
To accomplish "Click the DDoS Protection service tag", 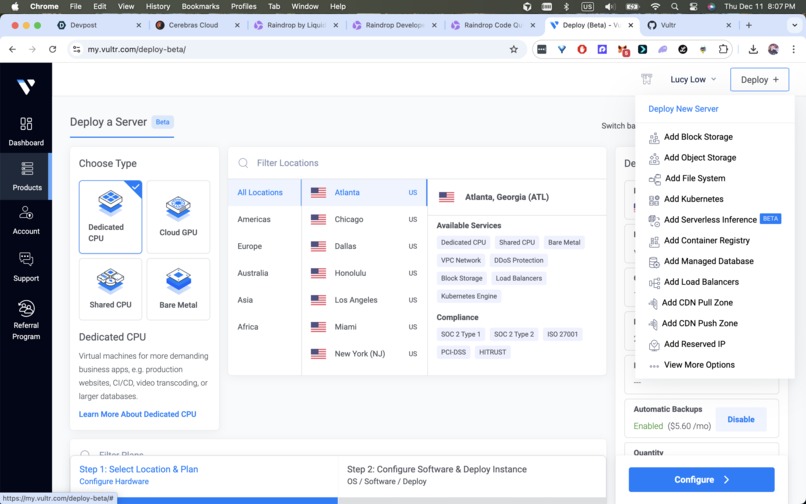I will click(518, 260).
